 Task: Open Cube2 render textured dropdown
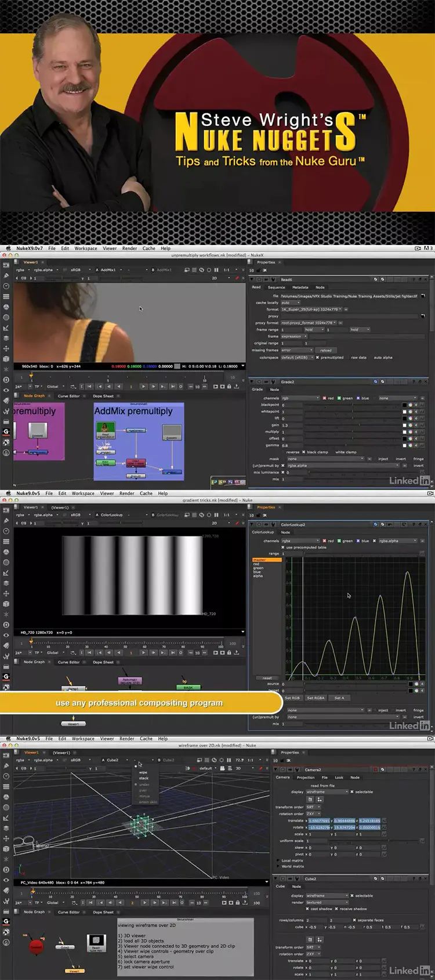click(x=327, y=902)
